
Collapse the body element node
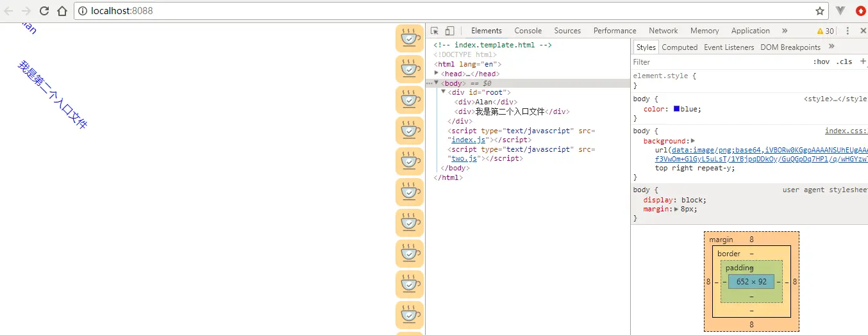(x=437, y=83)
